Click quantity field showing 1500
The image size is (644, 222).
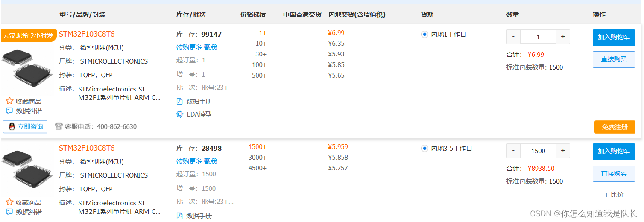(538, 151)
